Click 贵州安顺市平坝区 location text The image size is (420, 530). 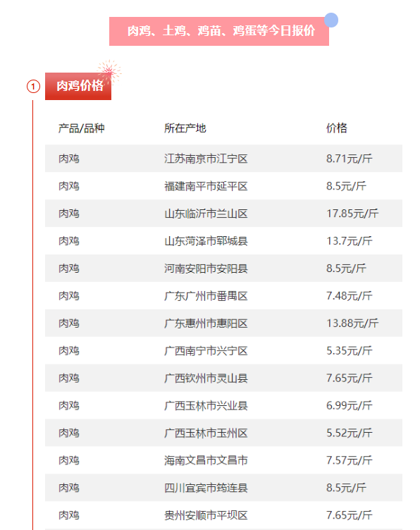206,515
